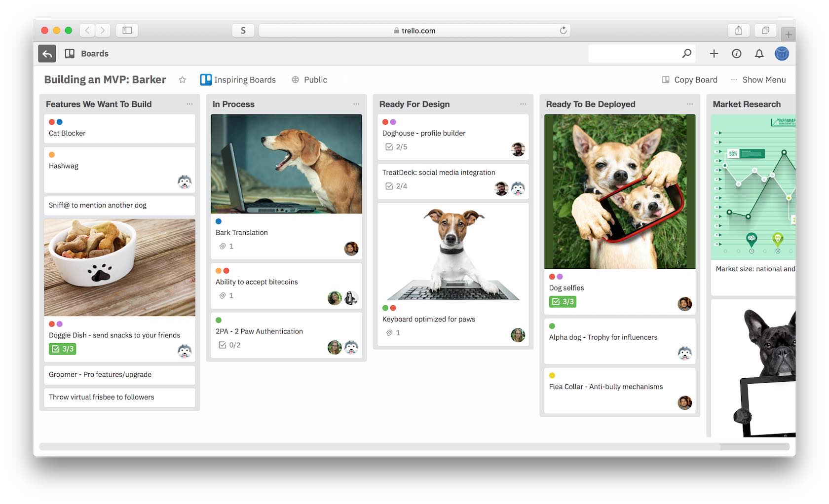Click the search magnifier icon
829x504 pixels.
coord(687,53)
